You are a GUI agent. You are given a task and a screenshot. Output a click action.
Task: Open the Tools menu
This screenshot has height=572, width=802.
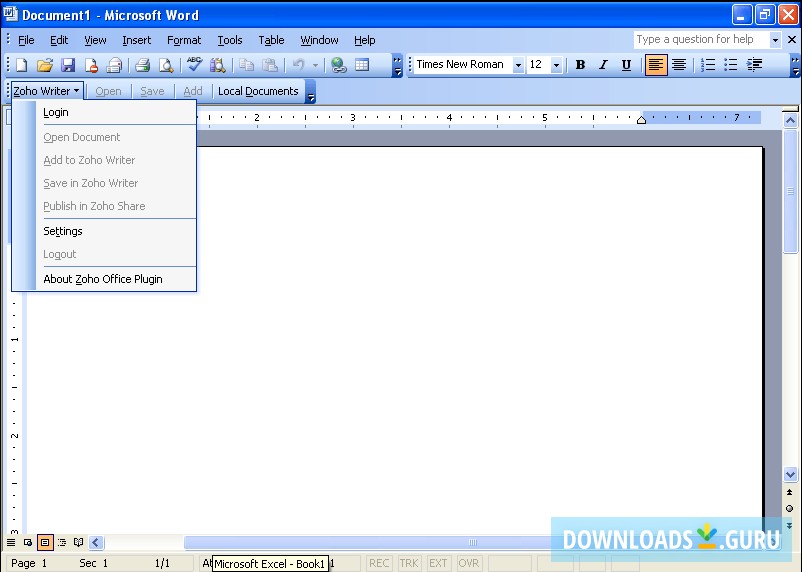[x=230, y=40]
